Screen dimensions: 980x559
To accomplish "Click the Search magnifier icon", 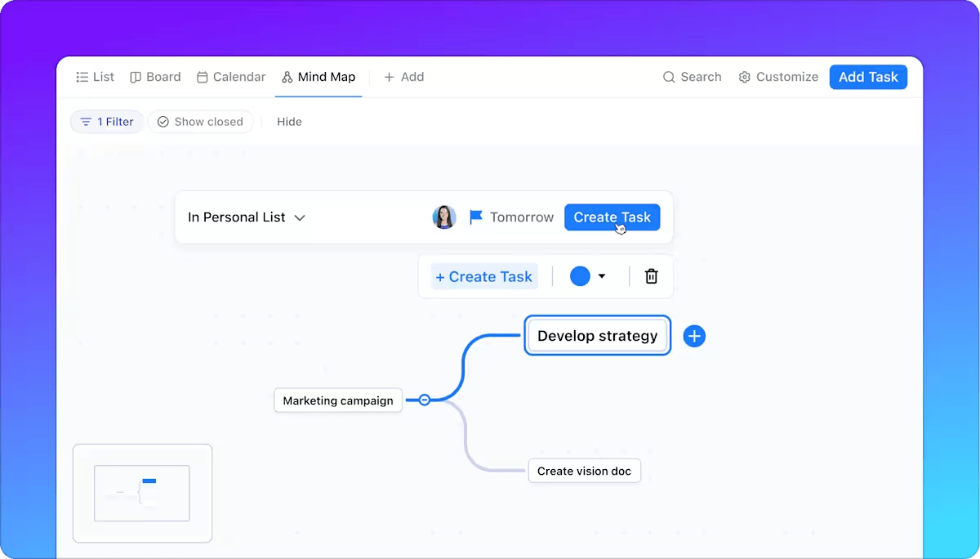I will 670,77.
